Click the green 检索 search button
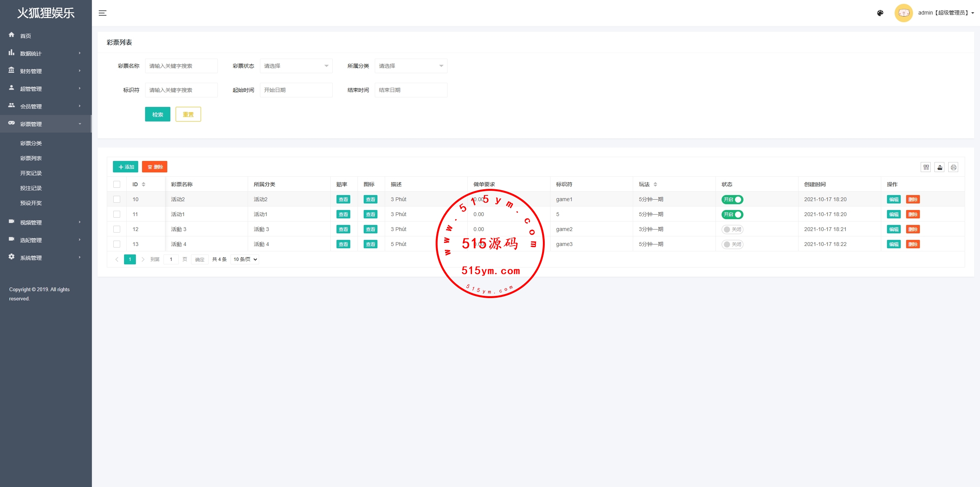This screenshot has height=487, width=980. click(x=157, y=114)
